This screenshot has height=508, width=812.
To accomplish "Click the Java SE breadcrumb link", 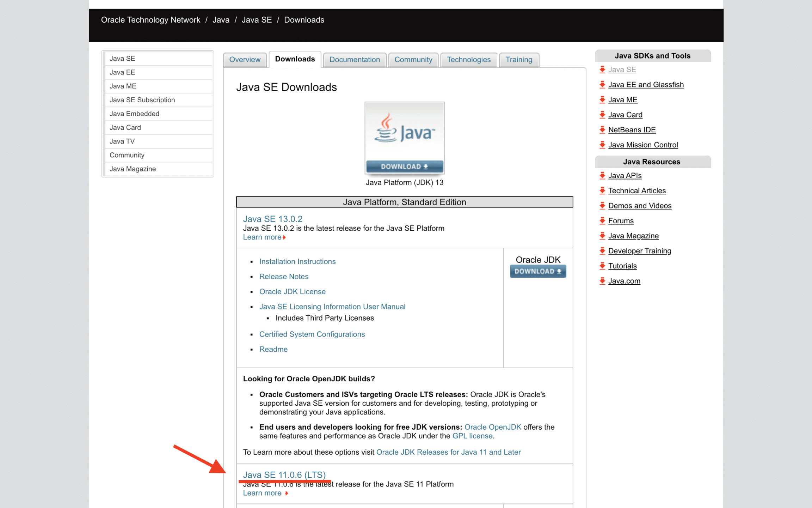I will (257, 20).
